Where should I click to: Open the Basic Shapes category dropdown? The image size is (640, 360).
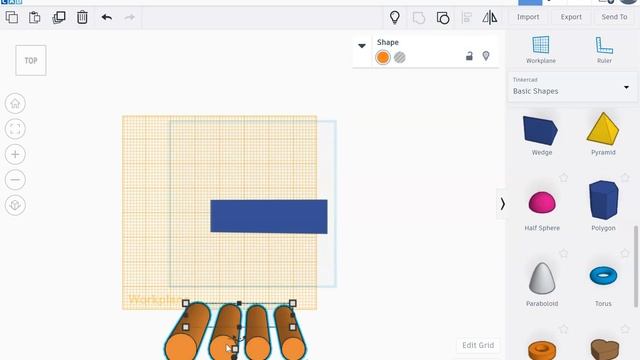click(x=571, y=87)
